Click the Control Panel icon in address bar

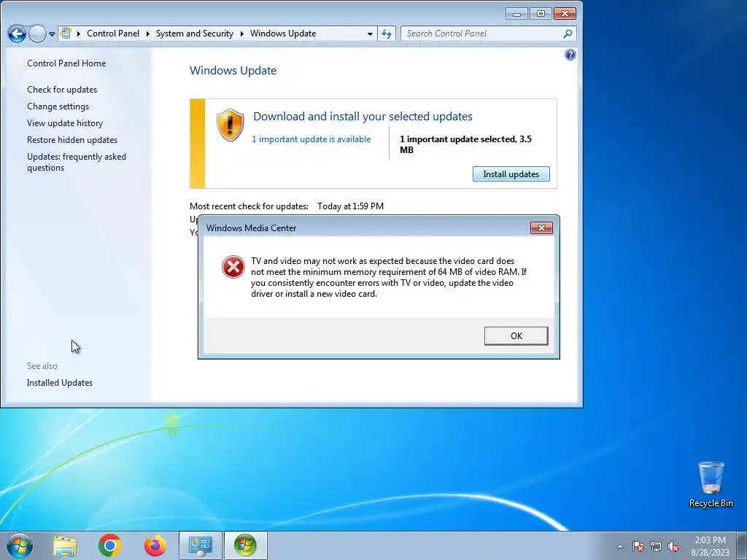(x=66, y=34)
